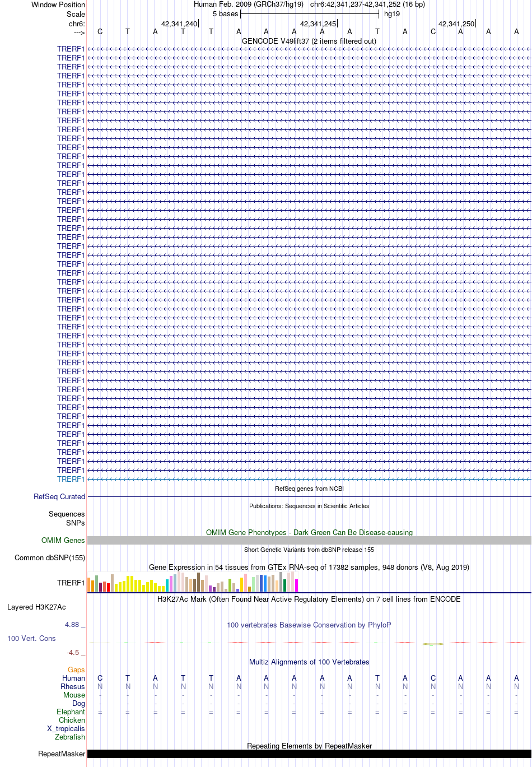Click the cyan bar in GTEx chart
532x767 pixels.
click(x=167, y=585)
